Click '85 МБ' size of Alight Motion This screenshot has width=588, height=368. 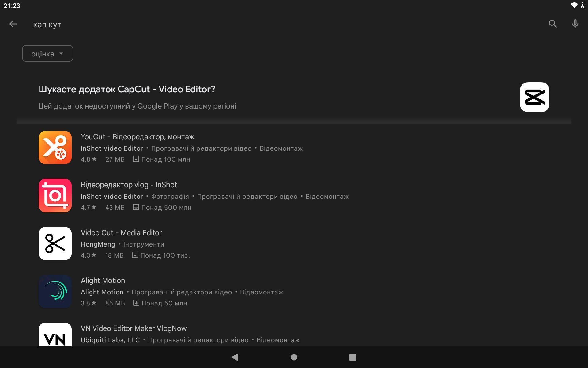coord(115,303)
